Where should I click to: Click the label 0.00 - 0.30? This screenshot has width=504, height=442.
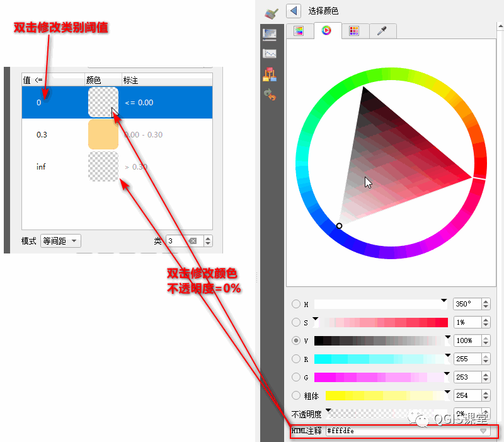144,135
